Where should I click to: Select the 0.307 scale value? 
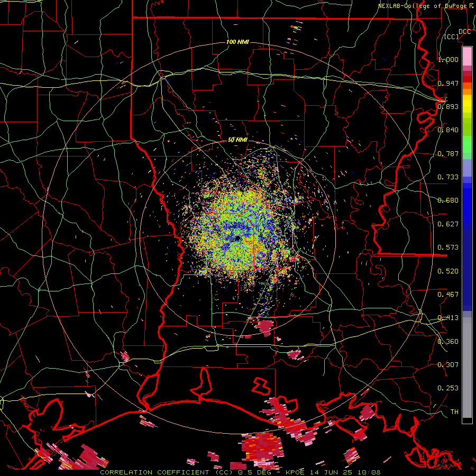pos(448,364)
